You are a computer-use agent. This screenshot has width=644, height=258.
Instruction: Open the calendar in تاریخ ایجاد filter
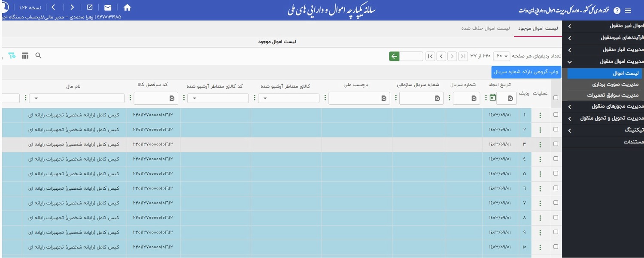[x=492, y=98]
